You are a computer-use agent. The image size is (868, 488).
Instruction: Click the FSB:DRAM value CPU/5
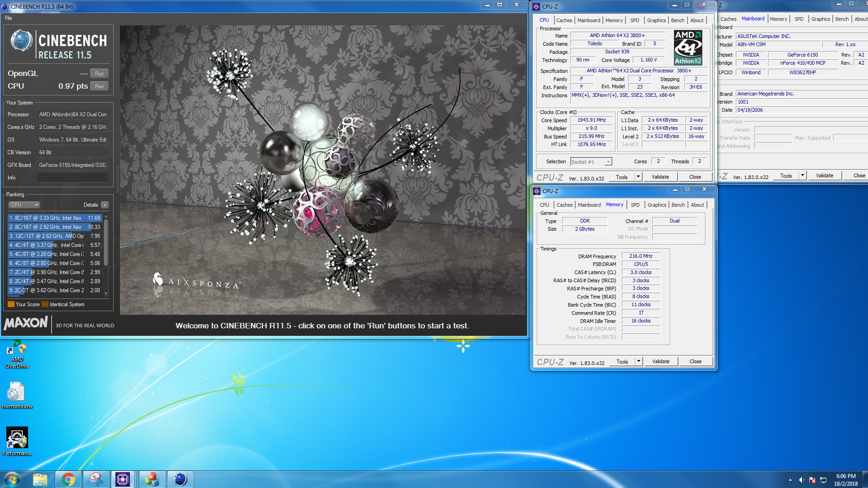click(x=641, y=264)
